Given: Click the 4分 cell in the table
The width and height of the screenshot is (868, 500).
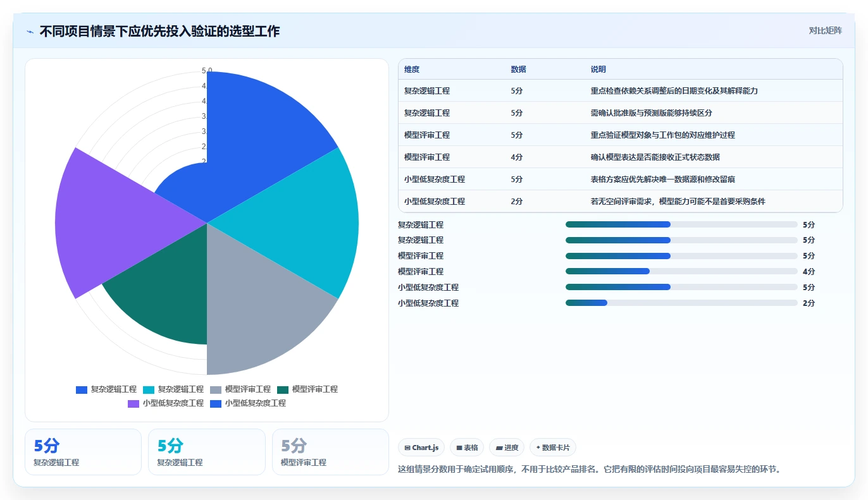Looking at the screenshot, I should 517,157.
